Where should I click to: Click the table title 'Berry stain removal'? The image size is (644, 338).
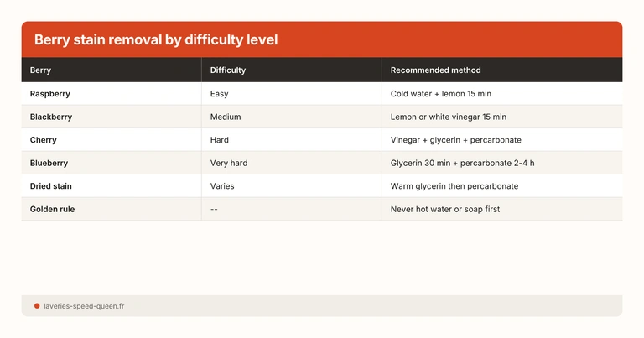point(155,39)
